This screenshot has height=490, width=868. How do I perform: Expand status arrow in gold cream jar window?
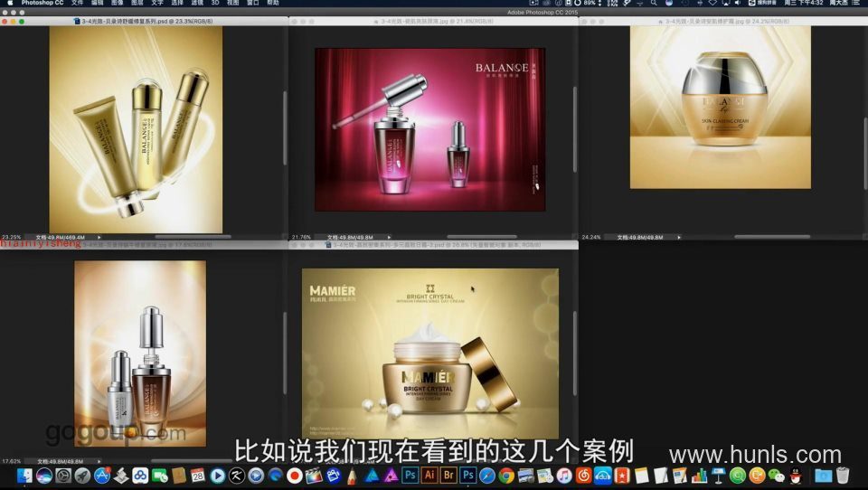click(x=679, y=237)
